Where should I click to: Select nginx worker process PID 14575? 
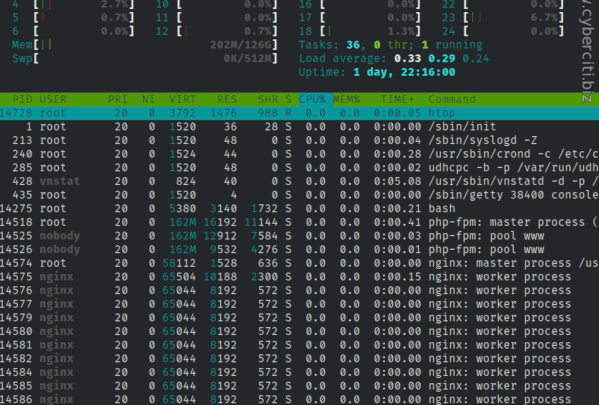click(300, 277)
